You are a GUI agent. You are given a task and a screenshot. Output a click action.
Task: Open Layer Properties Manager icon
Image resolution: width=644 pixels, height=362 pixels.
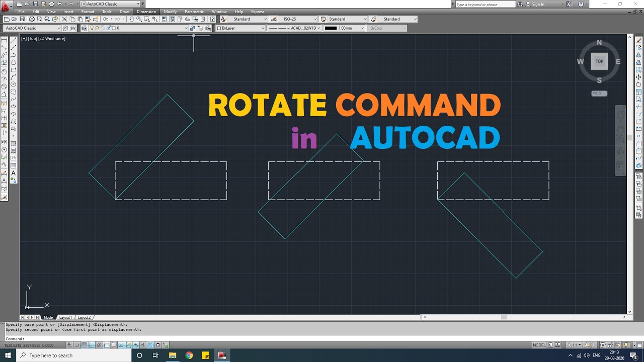(85, 28)
